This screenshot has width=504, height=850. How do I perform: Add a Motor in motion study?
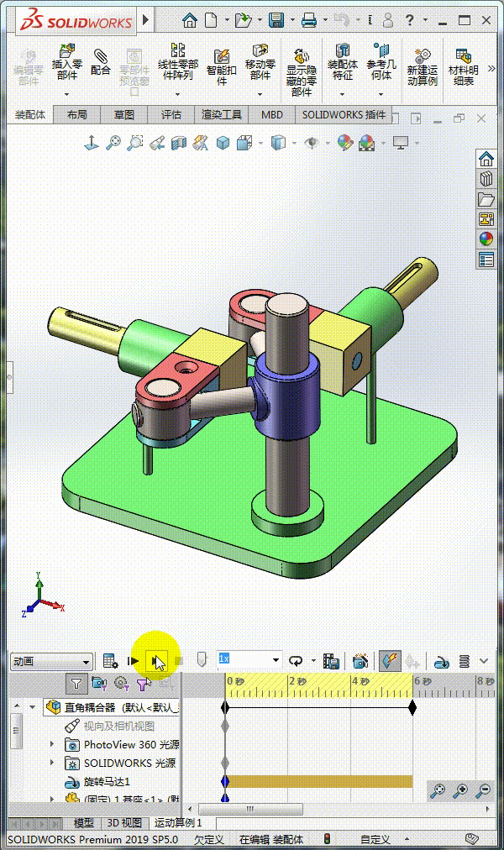(442, 661)
